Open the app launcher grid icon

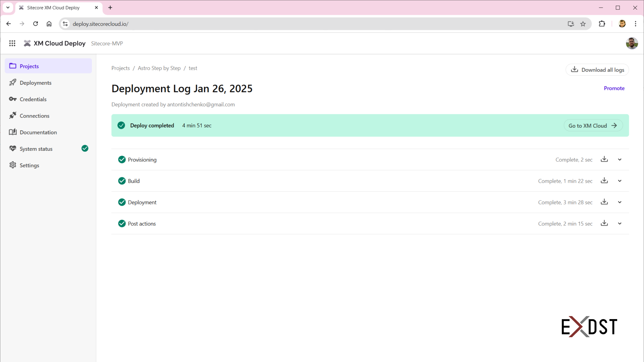[x=12, y=43]
